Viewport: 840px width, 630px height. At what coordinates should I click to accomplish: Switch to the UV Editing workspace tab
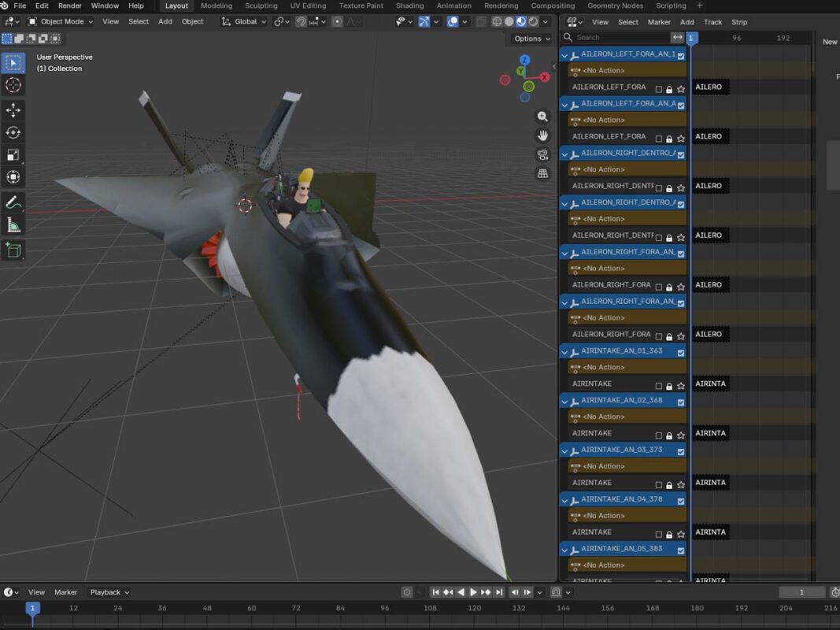(308, 6)
